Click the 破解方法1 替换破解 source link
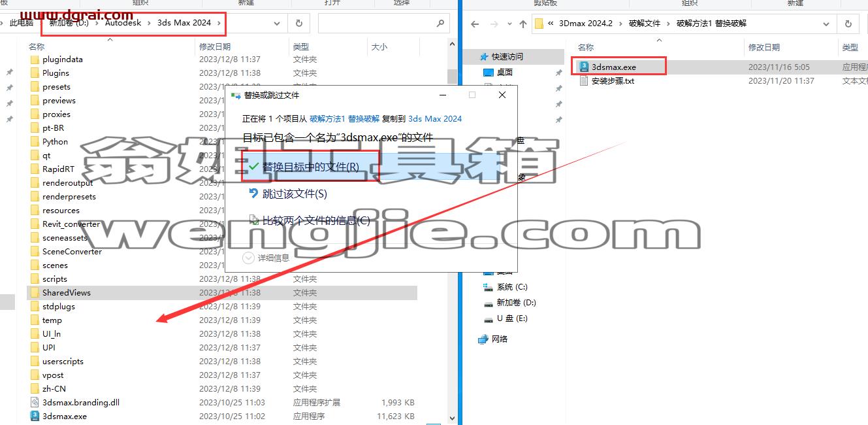 coord(344,118)
